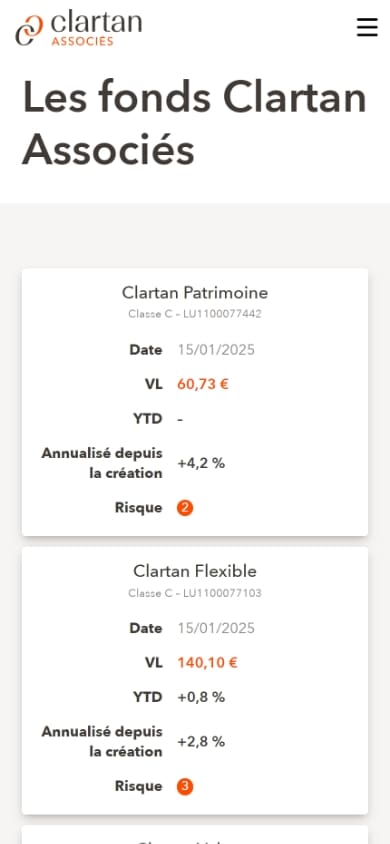
Task: Click the ISIN LU1100077103 text
Action: click(x=222, y=593)
